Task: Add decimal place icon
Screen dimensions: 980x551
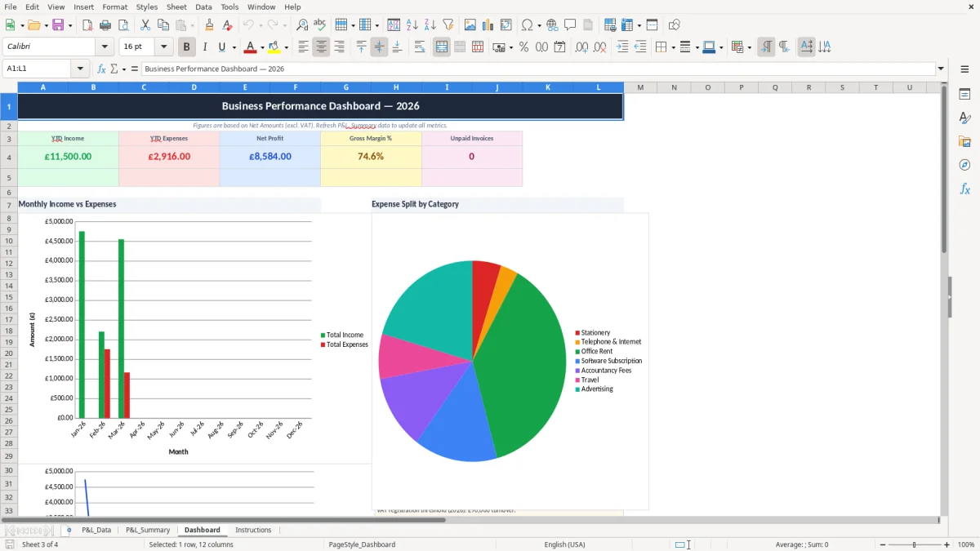Action: 581,47
